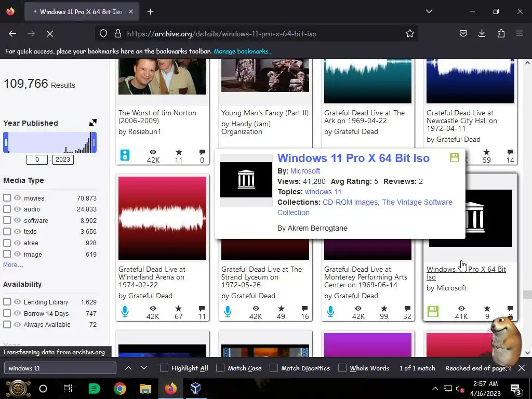Click the address bar URL
Image resolution: width=532 pixels, height=399 pixels.
(221, 34)
